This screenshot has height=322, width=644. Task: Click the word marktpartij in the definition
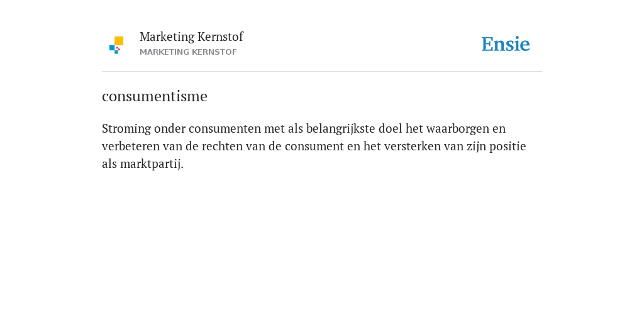click(150, 164)
